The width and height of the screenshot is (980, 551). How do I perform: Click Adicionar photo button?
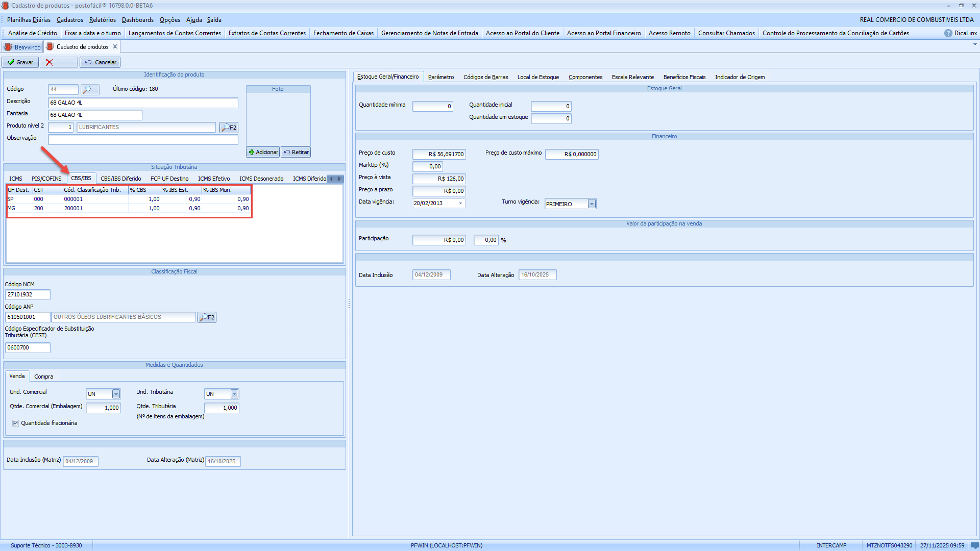coord(263,152)
